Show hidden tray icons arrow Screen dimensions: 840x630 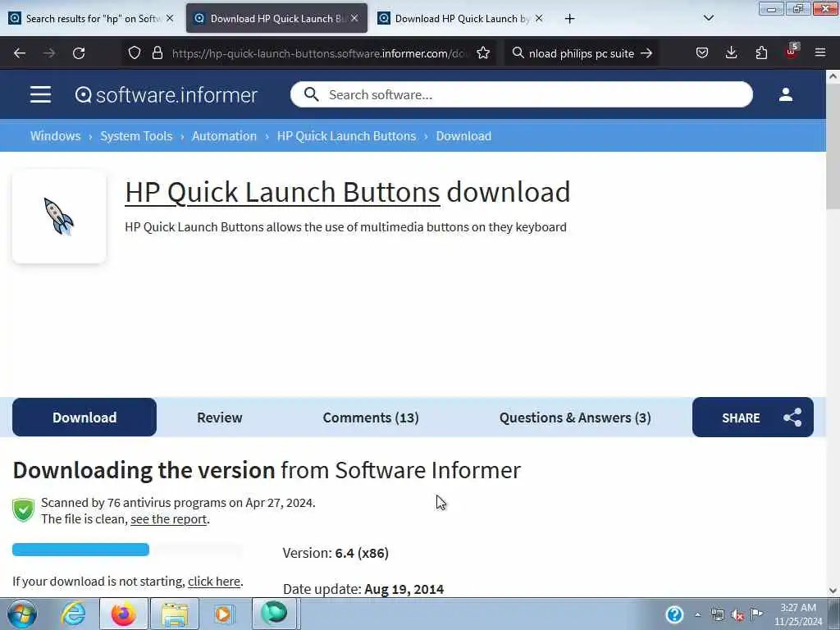(x=697, y=615)
